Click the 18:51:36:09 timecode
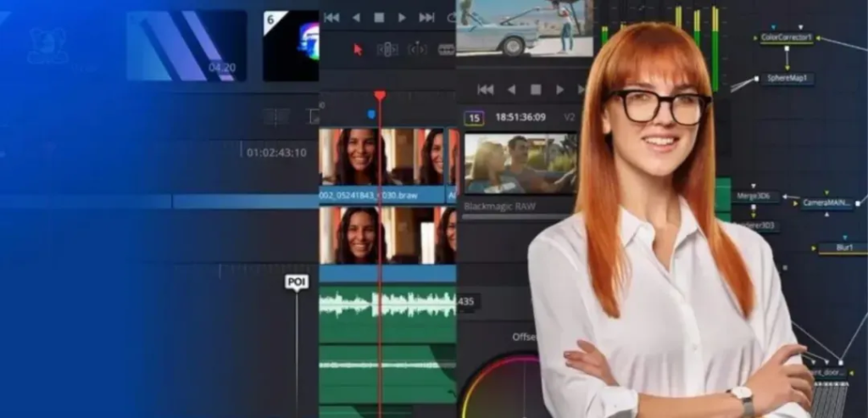 pyautogui.click(x=520, y=117)
